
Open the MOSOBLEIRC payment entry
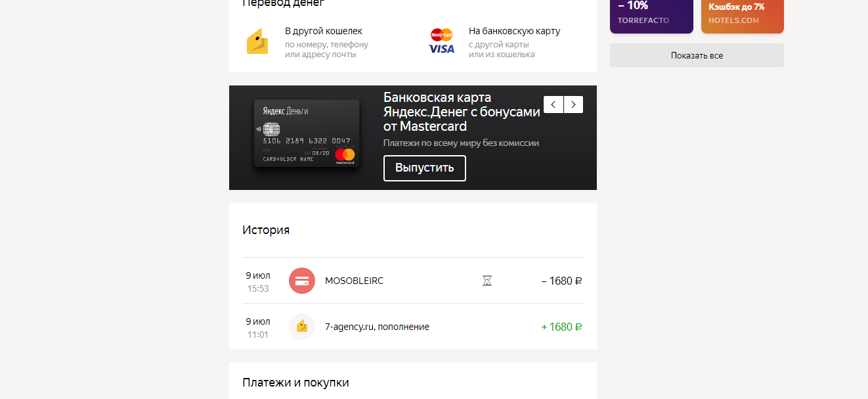[413, 281]
